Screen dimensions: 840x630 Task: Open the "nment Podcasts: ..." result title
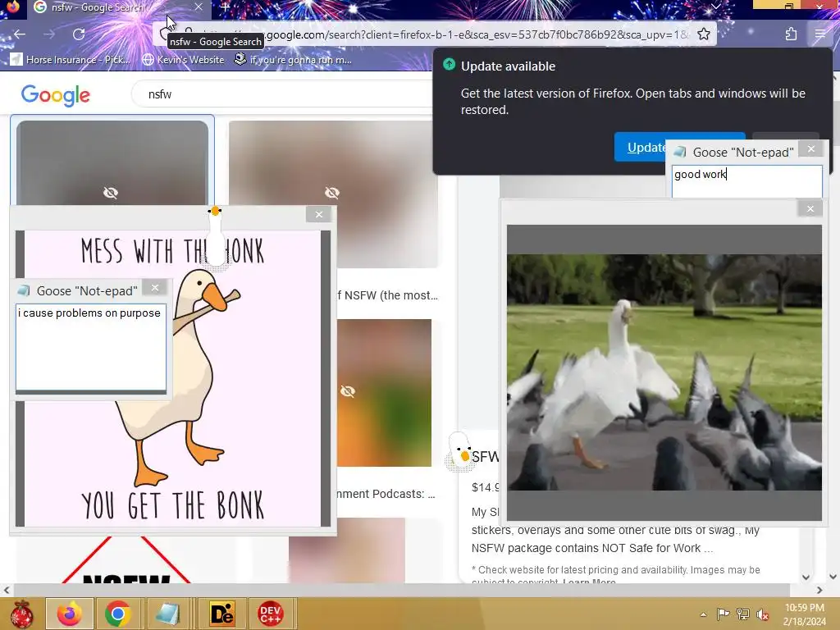point(386,494)
